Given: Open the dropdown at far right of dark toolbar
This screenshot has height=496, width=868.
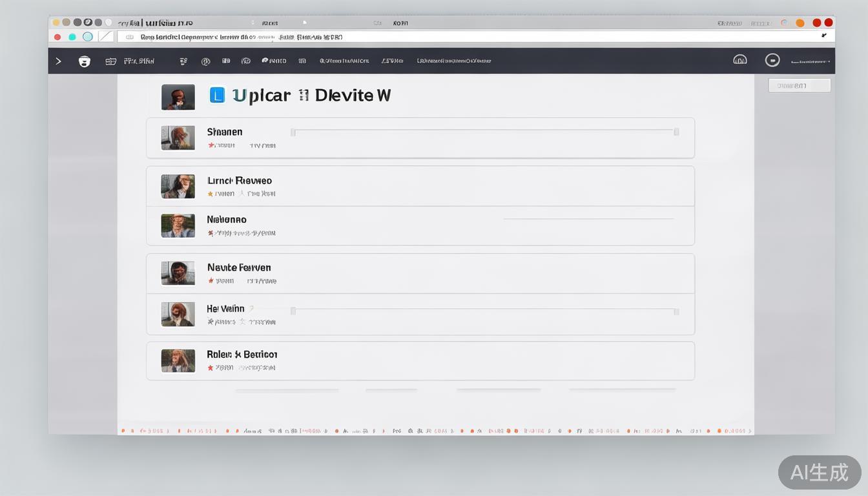Looking at the screenshot, I should [811, 61].
